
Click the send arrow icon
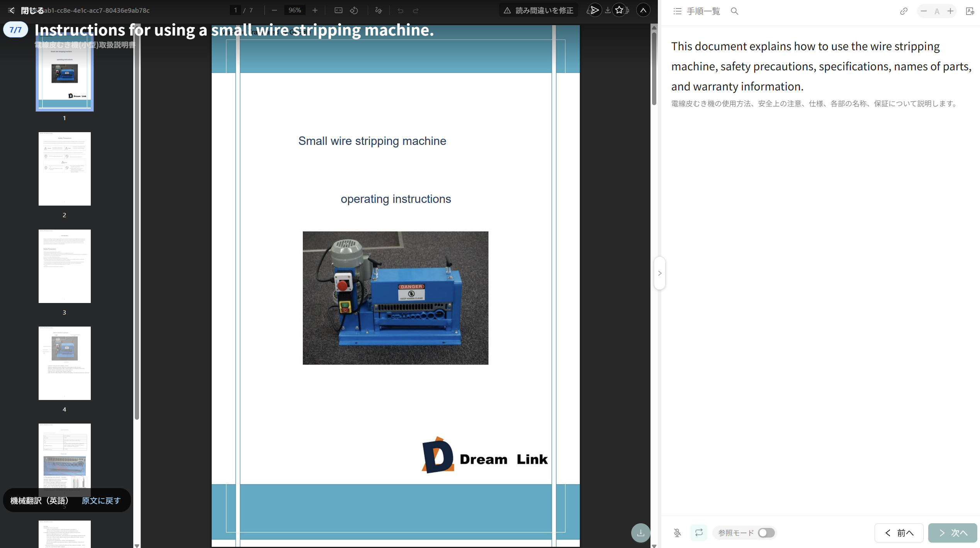point(595,10)
